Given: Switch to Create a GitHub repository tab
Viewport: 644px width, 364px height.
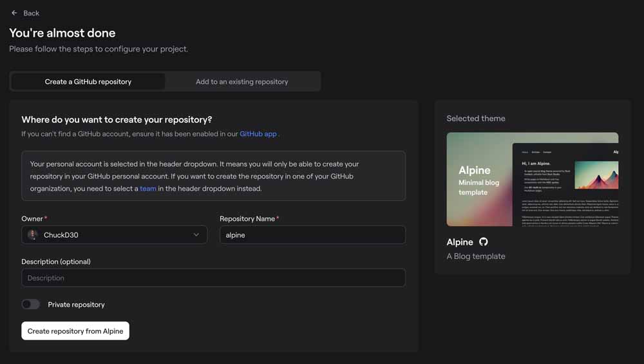Looking at the screenshot, I should (x=88, y=82).
